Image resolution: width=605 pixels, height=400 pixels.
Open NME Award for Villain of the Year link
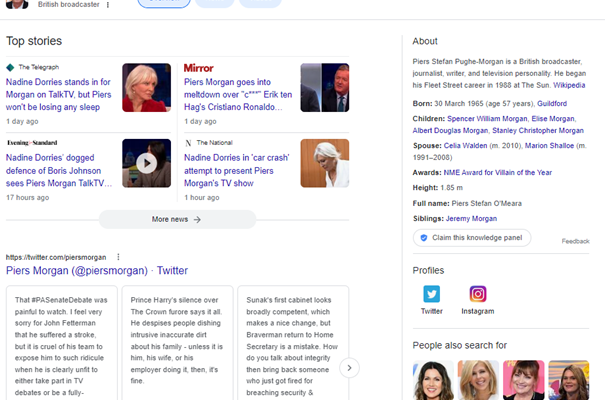point(498,173)
